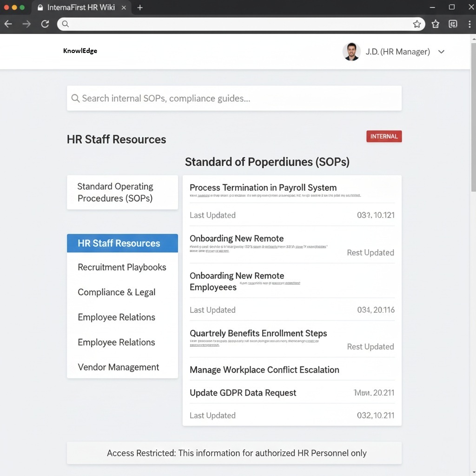
Task: Click the Search internal SOPs search field
Action: pos(234,98)
